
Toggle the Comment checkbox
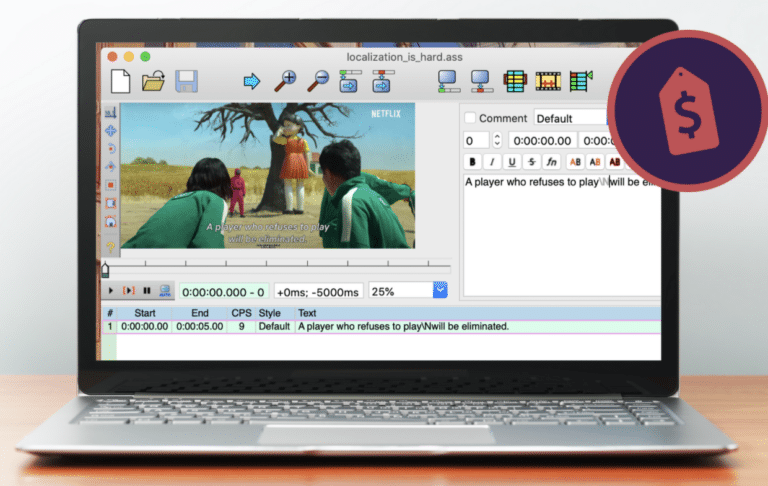tap(470, 118)
